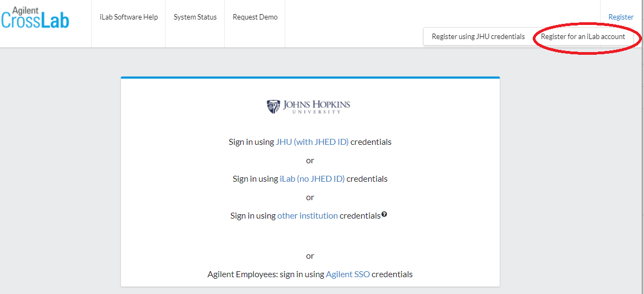Toggle the Register dropdown in the header
This screenshot has width=644, height=294.
click(621, 17)
